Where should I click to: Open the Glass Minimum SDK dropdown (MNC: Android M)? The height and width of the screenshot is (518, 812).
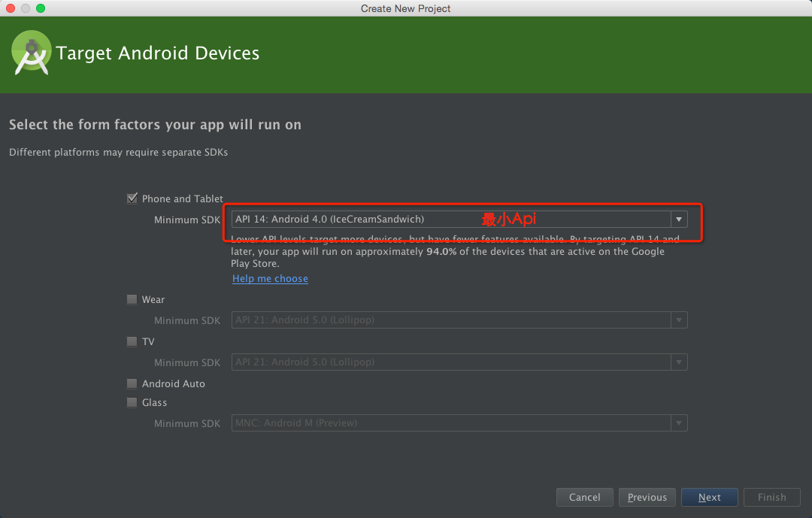(x=459, y=423)
